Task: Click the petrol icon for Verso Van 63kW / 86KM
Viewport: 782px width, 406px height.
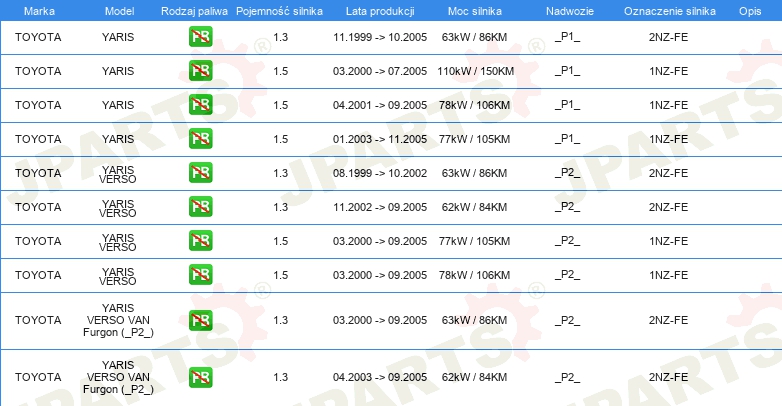Action: 200,320
